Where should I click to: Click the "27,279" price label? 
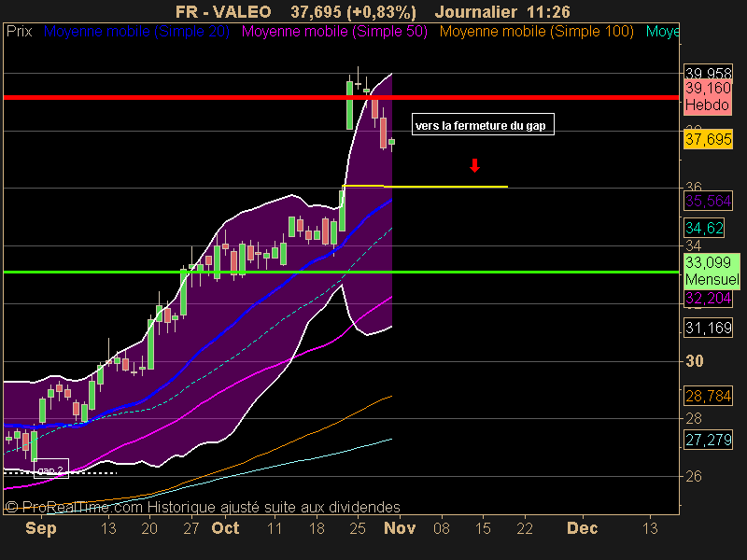coord(708,440)
